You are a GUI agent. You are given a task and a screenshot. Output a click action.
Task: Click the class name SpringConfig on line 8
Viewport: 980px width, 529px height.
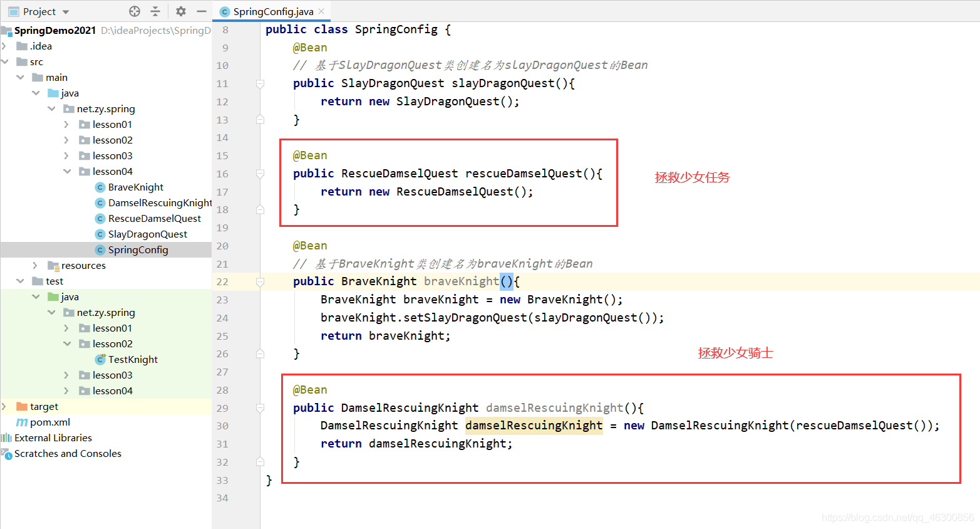tap(396, 29)
